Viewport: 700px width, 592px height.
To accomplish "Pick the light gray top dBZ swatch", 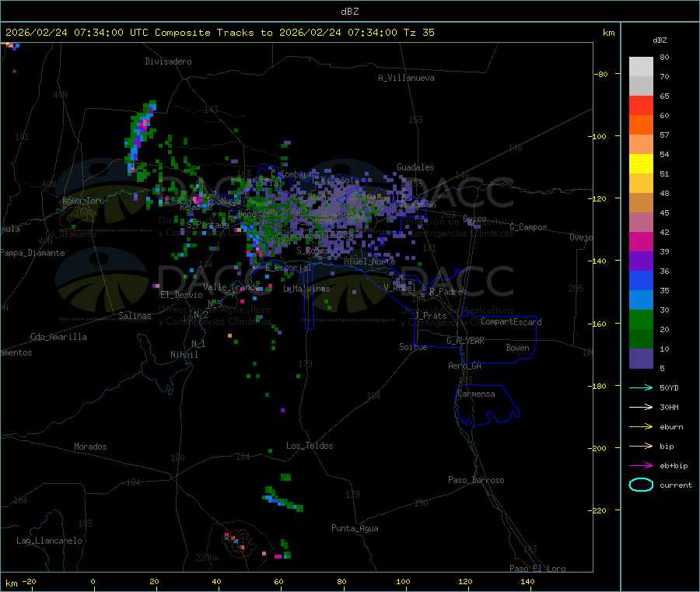I will click(x=641, y=67).
